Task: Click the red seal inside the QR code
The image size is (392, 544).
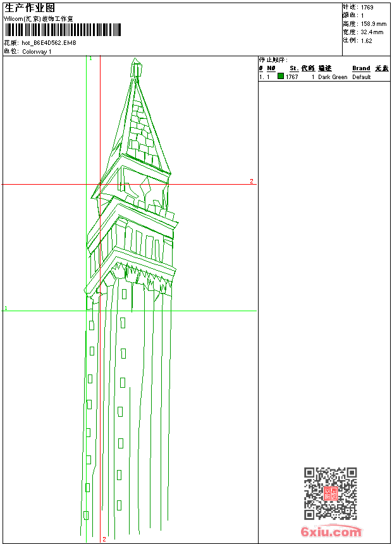Action: pos(330,494)
